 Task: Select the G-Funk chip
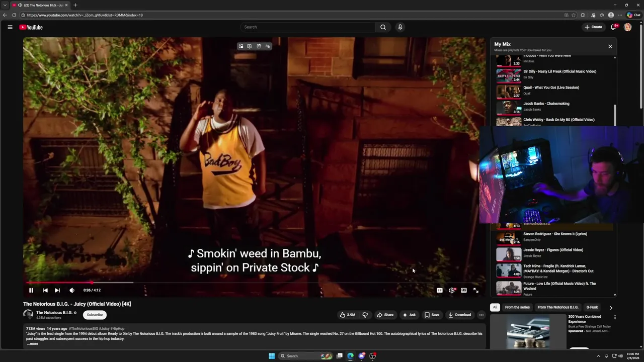(592, 307)
